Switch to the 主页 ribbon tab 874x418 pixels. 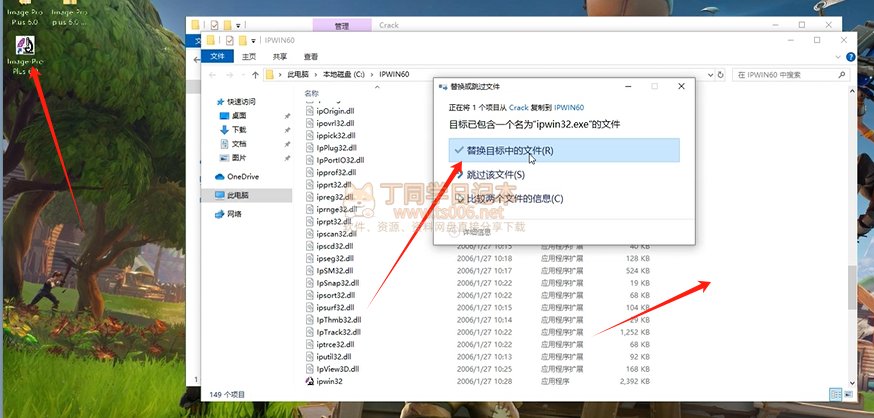[249, 56]
